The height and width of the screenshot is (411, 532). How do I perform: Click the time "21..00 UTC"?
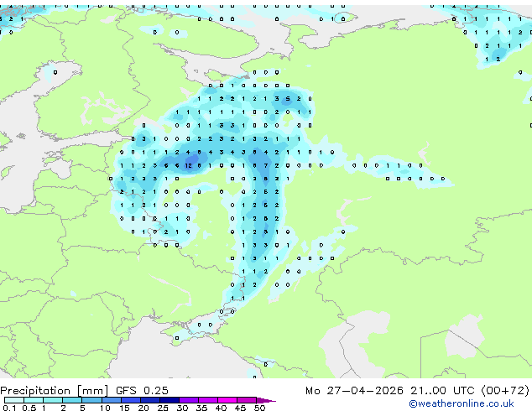442,391
